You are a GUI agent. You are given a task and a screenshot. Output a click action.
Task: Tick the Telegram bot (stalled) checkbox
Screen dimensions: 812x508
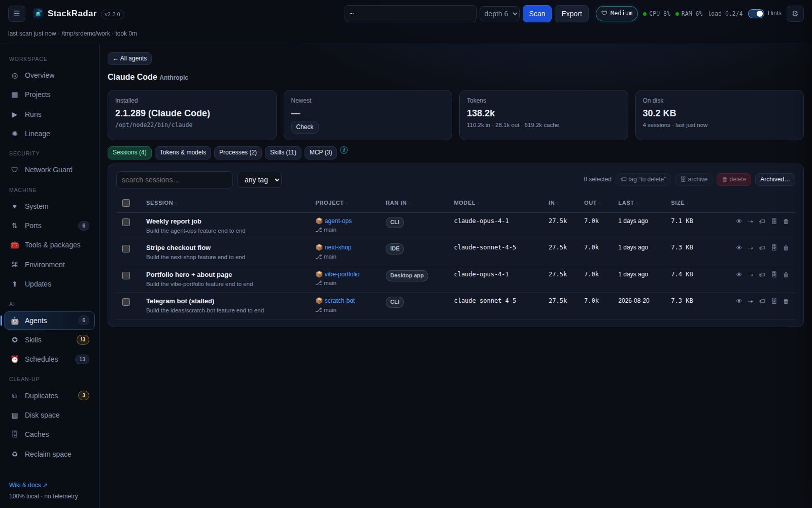pyautogui.click(x=126, y=302)
